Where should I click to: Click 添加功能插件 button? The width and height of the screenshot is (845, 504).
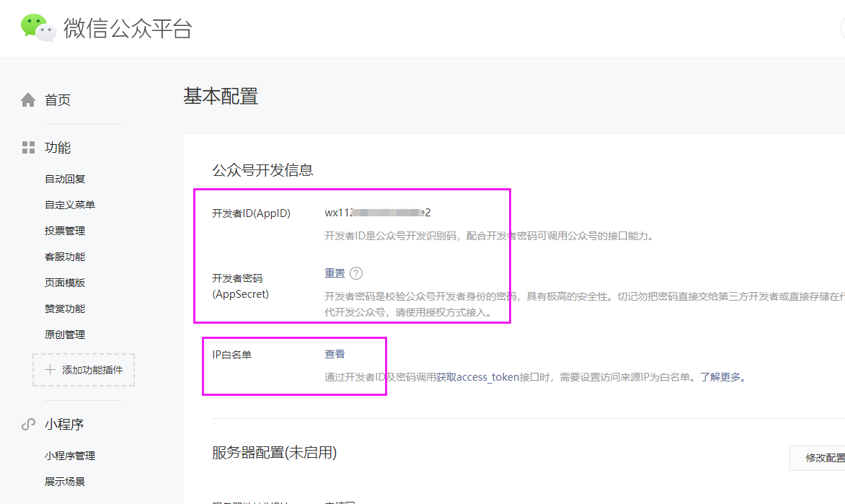click(84, 370)
